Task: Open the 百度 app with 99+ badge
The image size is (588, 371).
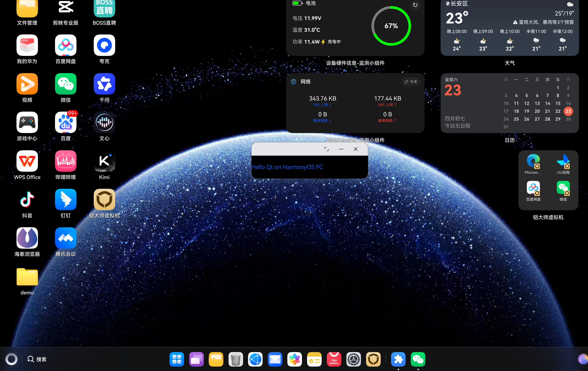Action: click(66, 122)
